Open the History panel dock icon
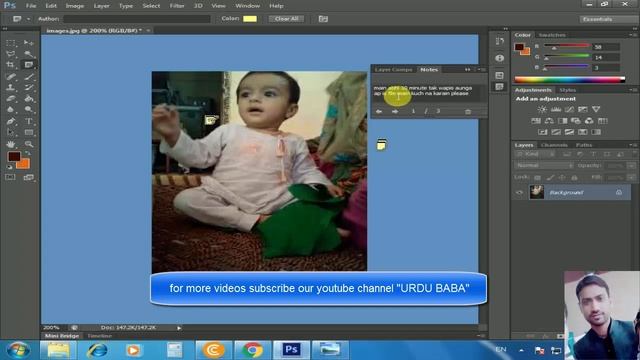Image resolution: width=640 pixels, height=360 pixels. click(500, 41)
